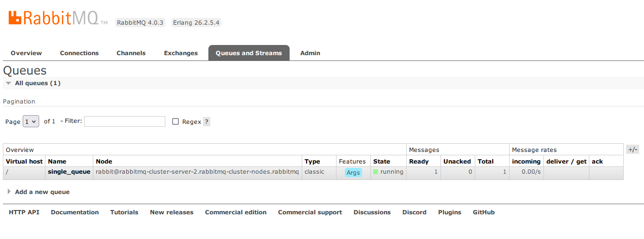Enable the Regex checkbox

176,121
